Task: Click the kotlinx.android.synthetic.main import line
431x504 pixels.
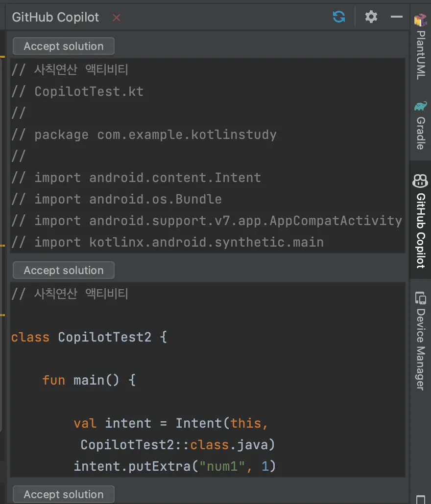Action: coord(167,242)
